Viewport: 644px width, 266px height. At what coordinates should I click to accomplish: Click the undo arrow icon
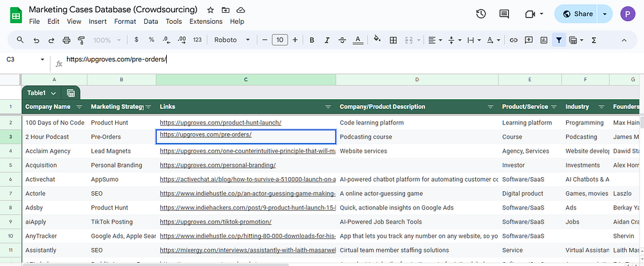click(37, 40)
